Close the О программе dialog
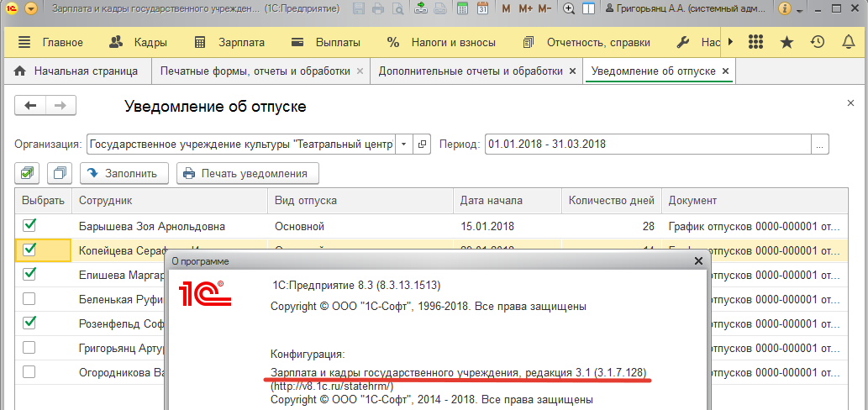Image resolution: width=868 pixels, height=410 pixels. [698, 260]
